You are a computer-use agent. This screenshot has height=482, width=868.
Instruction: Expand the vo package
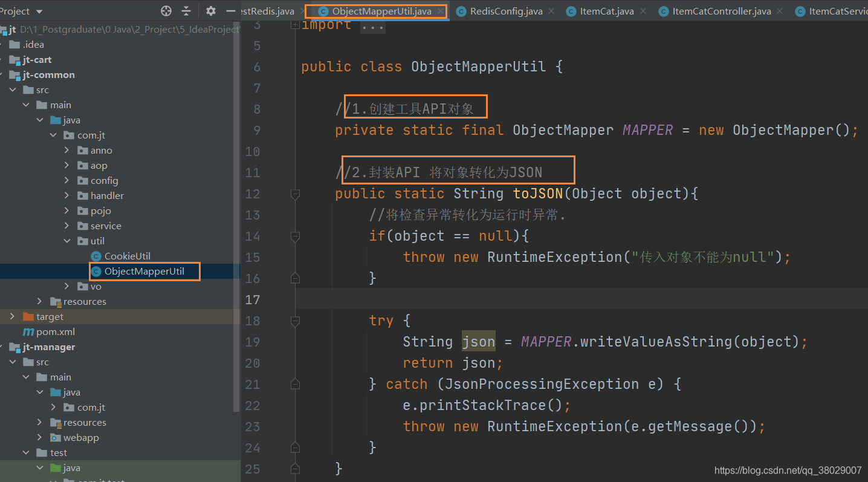point(66,286)
